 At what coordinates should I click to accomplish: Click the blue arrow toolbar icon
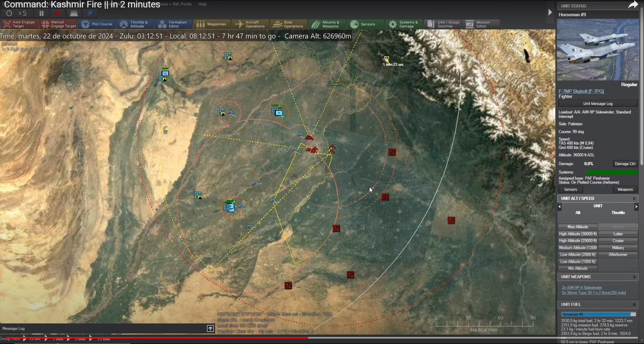click(x=90, y=13)
